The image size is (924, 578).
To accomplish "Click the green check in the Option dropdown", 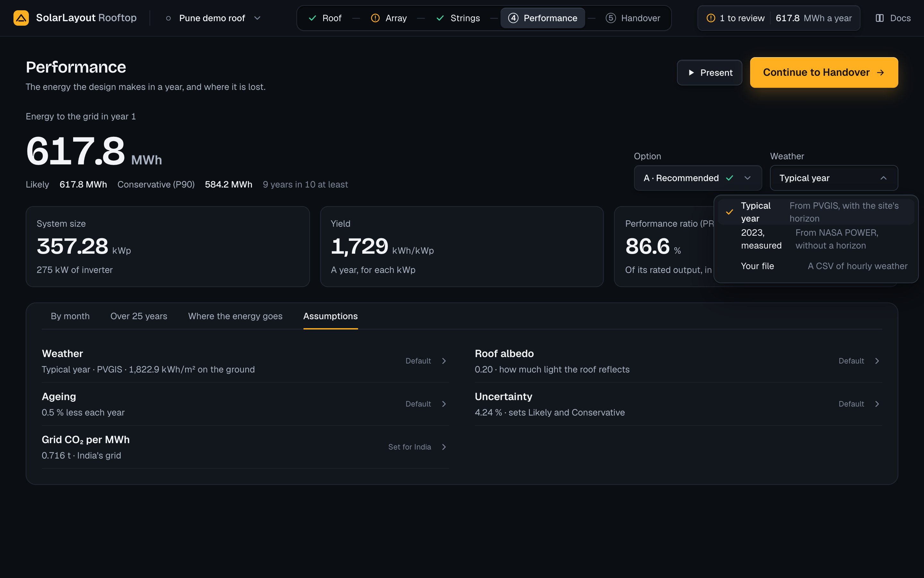I will 730,178.
